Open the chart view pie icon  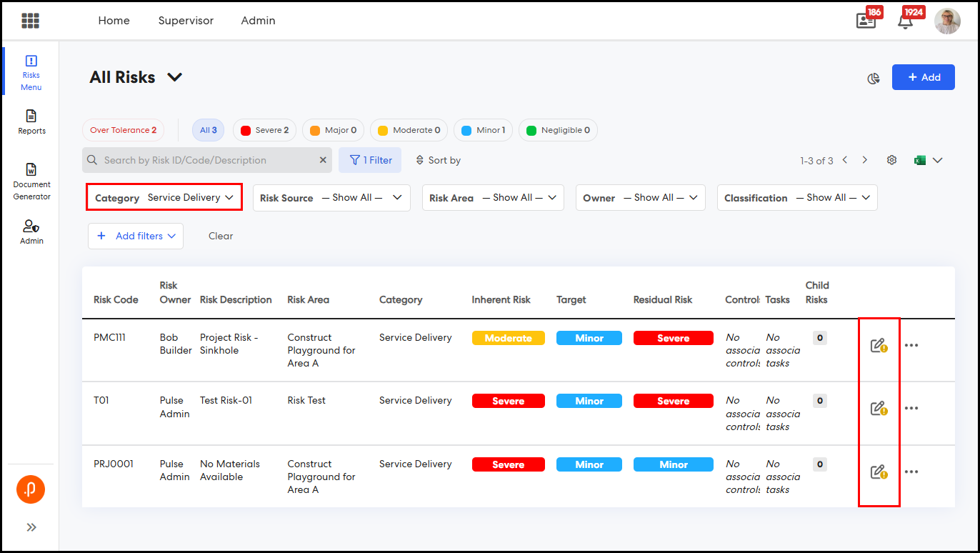click(873, 79)
